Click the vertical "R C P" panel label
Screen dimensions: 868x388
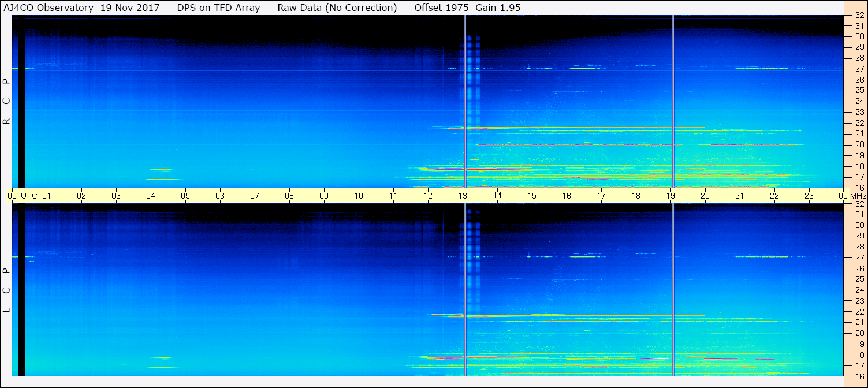[7, 102]
